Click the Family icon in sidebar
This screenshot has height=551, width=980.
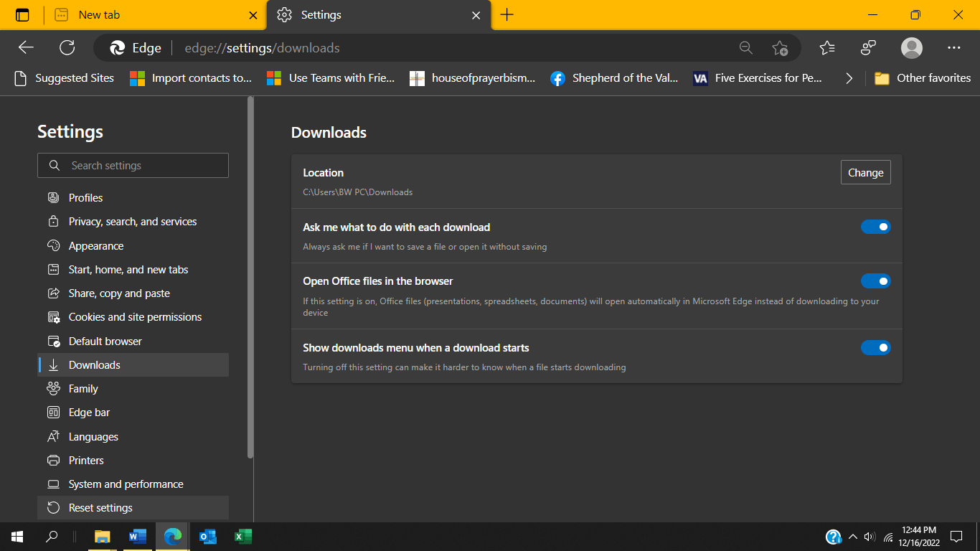[53, 388]
